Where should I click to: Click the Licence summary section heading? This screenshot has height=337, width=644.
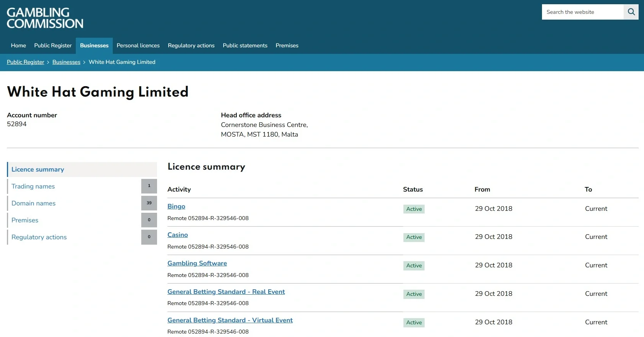[x=206, y=167]
